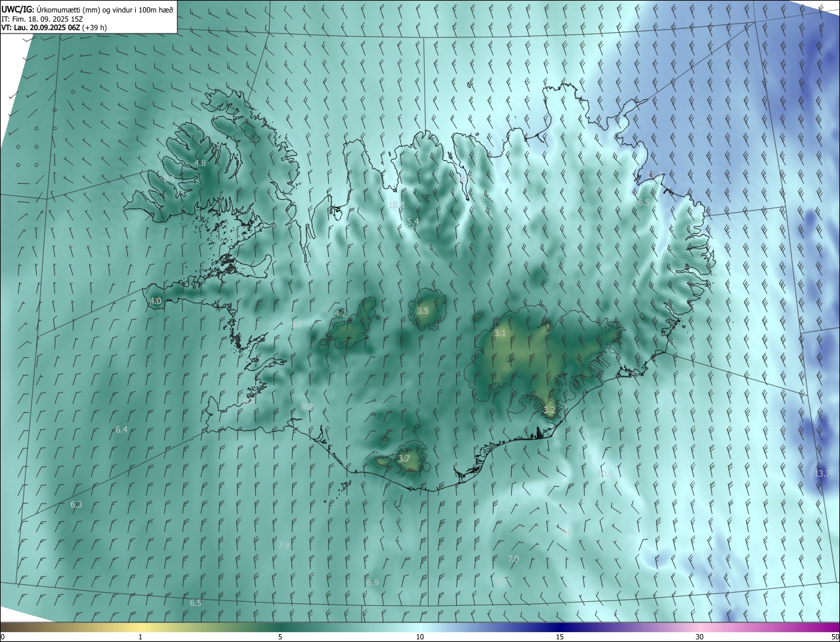Select the 3.2 value label
This screenshot has width=840, height=642.
coord(549,410)
